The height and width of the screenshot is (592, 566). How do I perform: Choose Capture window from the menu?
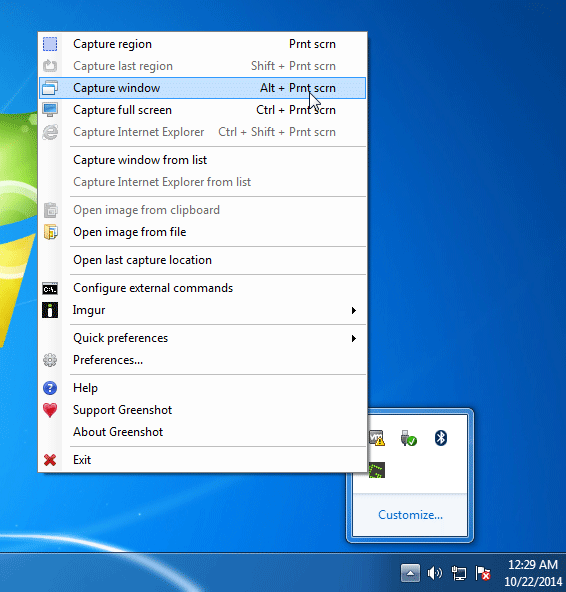[202, 88]
